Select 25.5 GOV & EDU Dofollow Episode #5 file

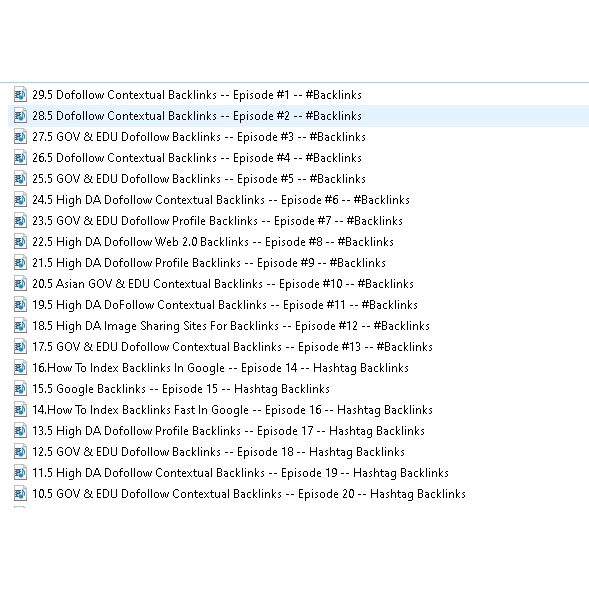click(199, 179)
